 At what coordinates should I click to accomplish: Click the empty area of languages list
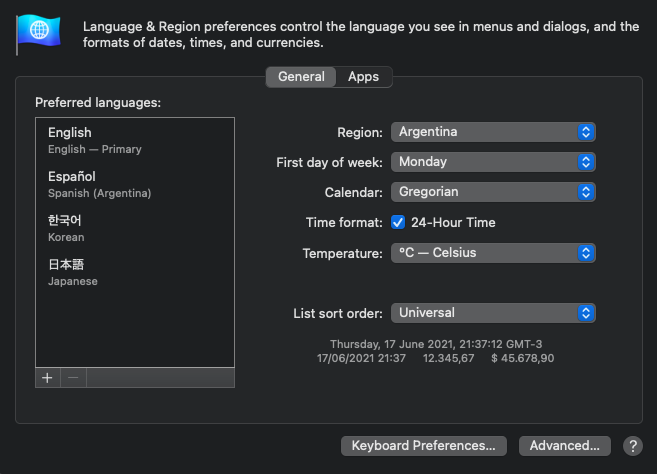point(134,330)
